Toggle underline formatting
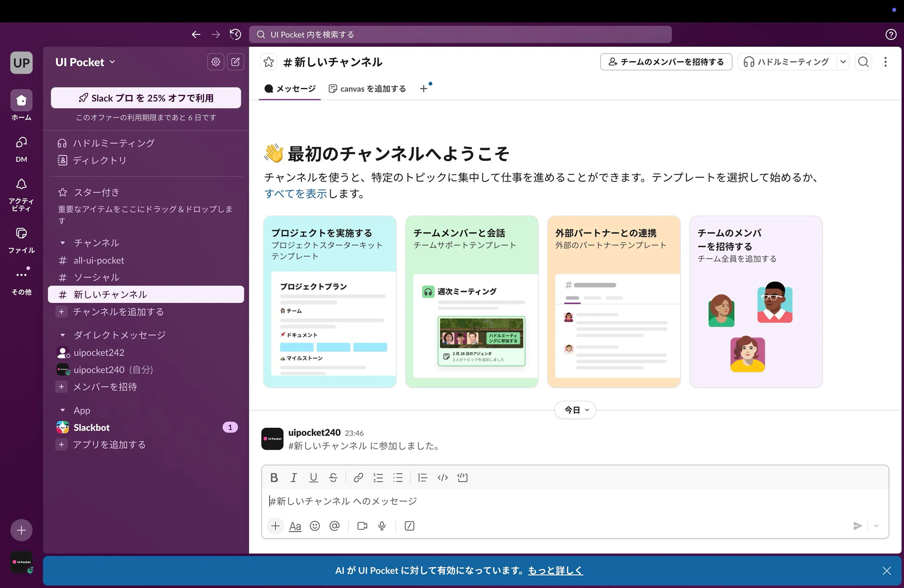The height and width of the screenshot is (588, 904). (x=313, y=477)
